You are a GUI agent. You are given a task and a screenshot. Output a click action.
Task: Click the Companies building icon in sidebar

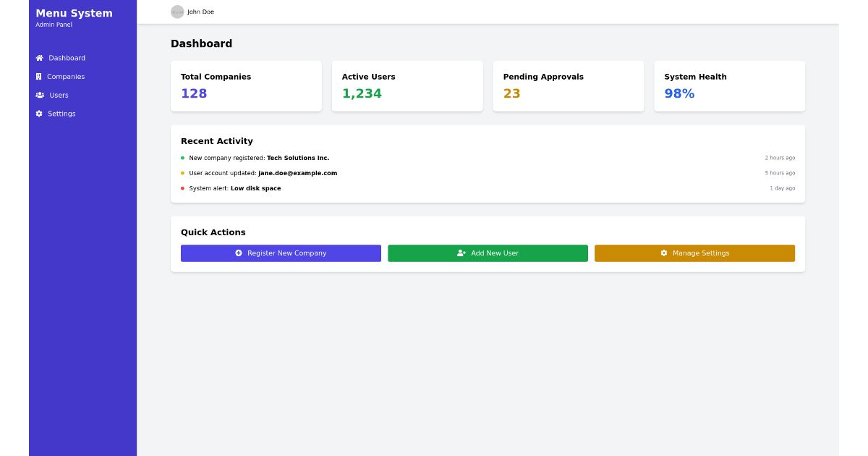click(x=38, y=76)
